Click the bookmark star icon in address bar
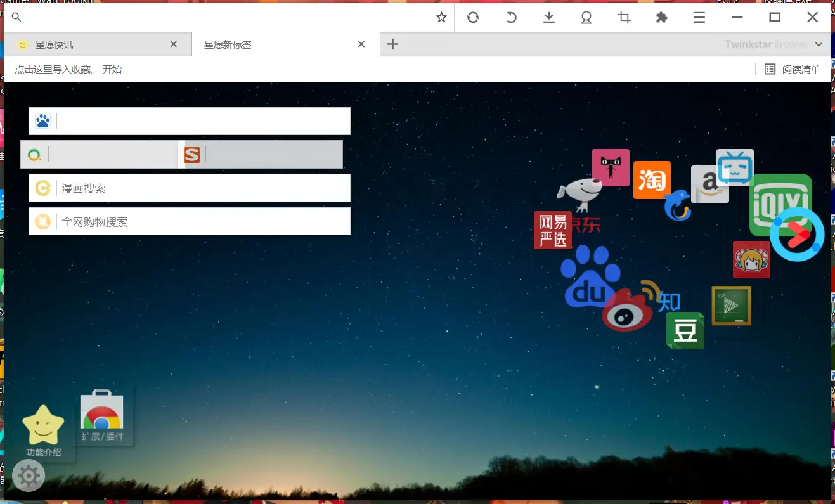835x504 pixels. click(x=441, y=18)
